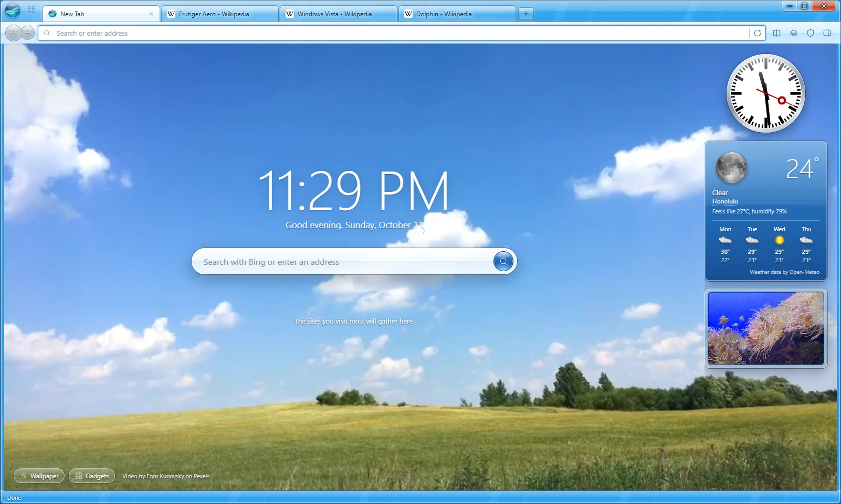Switch to Windows Vista - Wikipedia tab

[338, 14]
